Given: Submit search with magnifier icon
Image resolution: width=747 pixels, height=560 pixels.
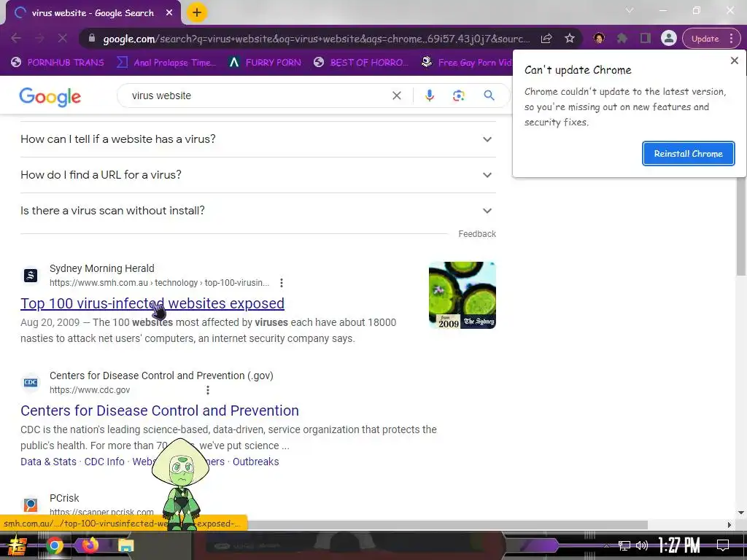Looking at the screenshot, I should (x=489, y=96).
